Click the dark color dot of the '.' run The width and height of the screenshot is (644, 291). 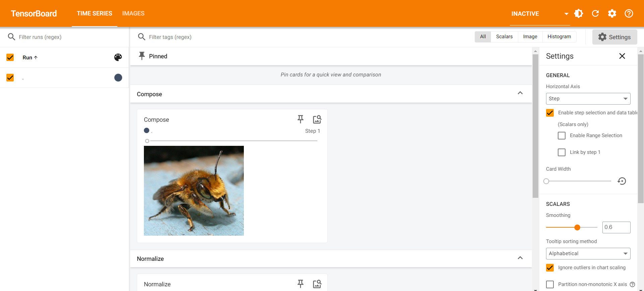[118, 78]
